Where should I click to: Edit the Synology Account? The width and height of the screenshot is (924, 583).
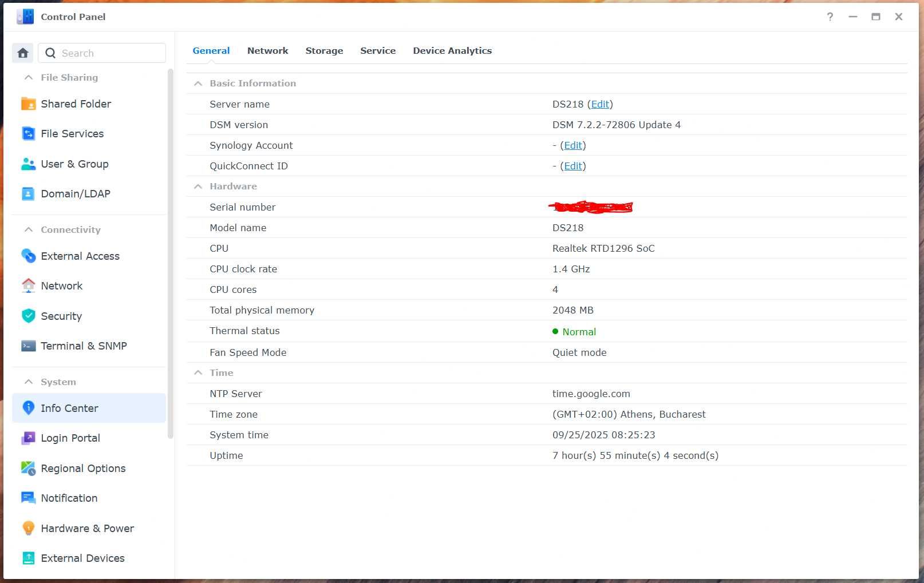click(573, 145)
